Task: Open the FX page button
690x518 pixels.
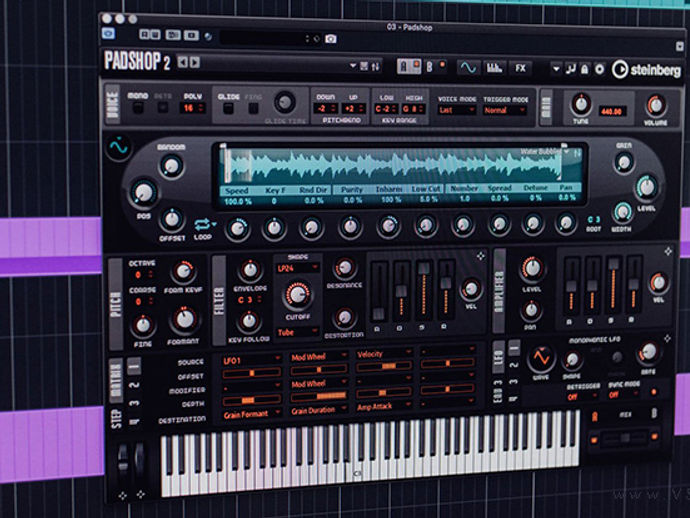Action: click(x=521, y=68)
